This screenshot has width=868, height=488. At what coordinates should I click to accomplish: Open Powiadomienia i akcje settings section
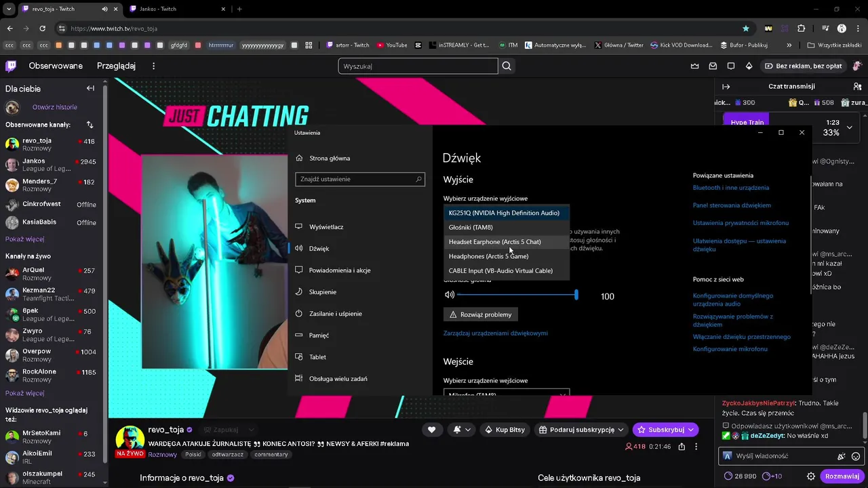pos(339,270)
